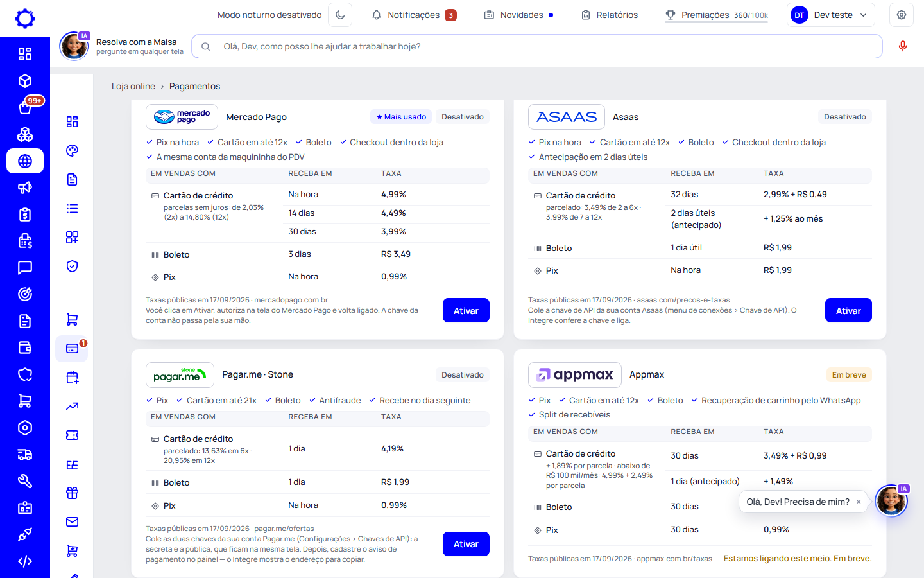
Task: Select the paint palette icon
Action: pos(73,151)
